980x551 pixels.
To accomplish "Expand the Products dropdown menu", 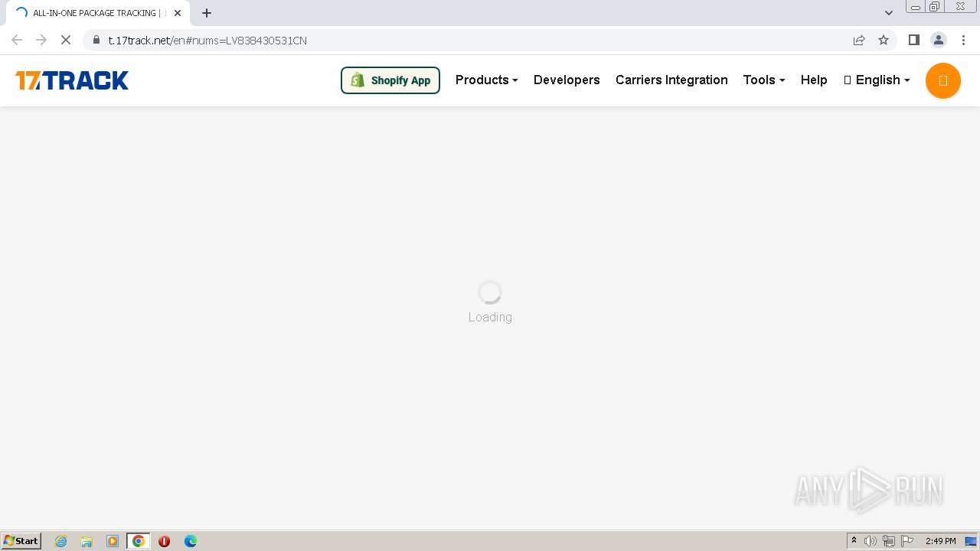I will [x=486, y=80].
